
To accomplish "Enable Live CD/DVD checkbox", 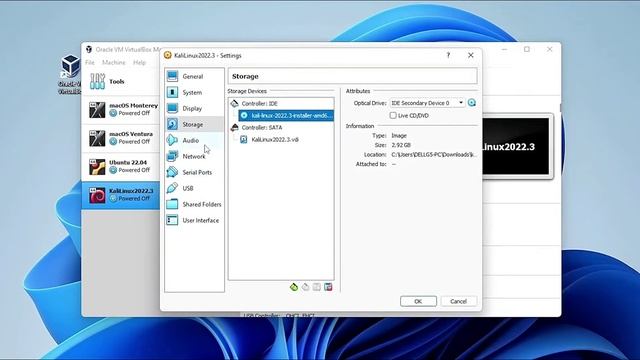I will (x=393, y=116).
